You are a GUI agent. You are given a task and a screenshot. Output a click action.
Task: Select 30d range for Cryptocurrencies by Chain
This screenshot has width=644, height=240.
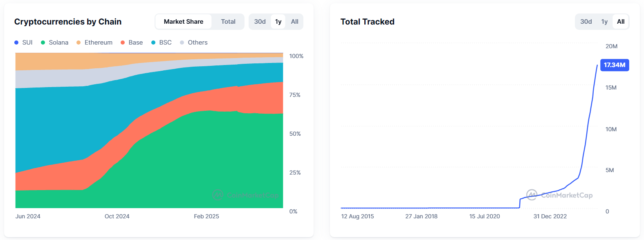[260, 22]
